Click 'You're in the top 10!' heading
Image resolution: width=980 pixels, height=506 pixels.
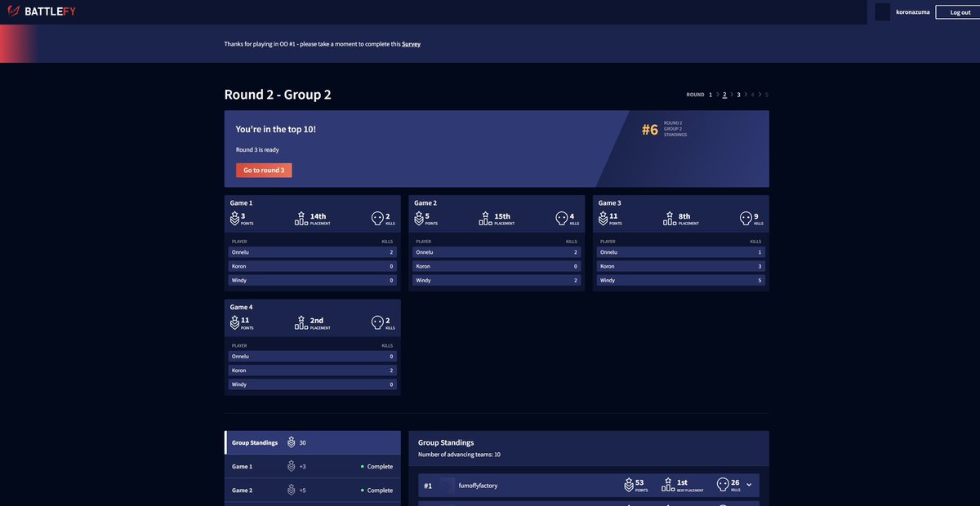click(276, 129)
